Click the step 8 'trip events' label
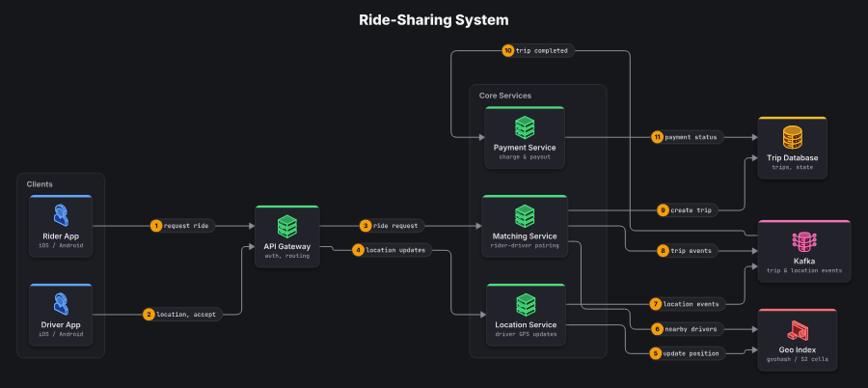This screenshot has height=388, width=868. click(688, 251)
